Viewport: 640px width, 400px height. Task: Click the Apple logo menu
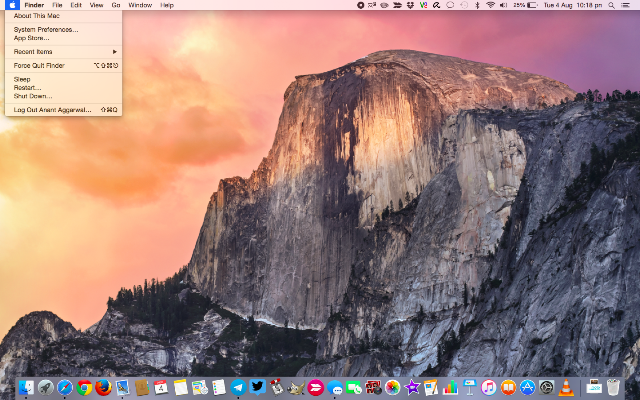pos(12,5)
